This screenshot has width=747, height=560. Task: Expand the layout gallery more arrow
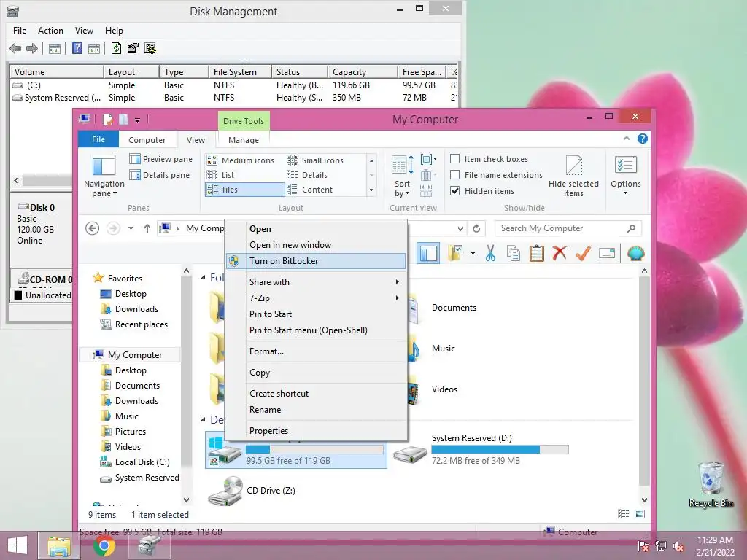pos(371,190)
